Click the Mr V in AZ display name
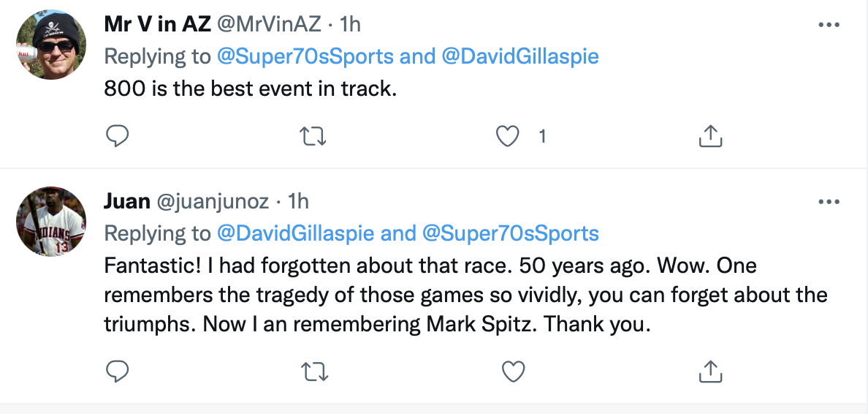This screenshot has width=868, height=414. (x=158, y=24)
